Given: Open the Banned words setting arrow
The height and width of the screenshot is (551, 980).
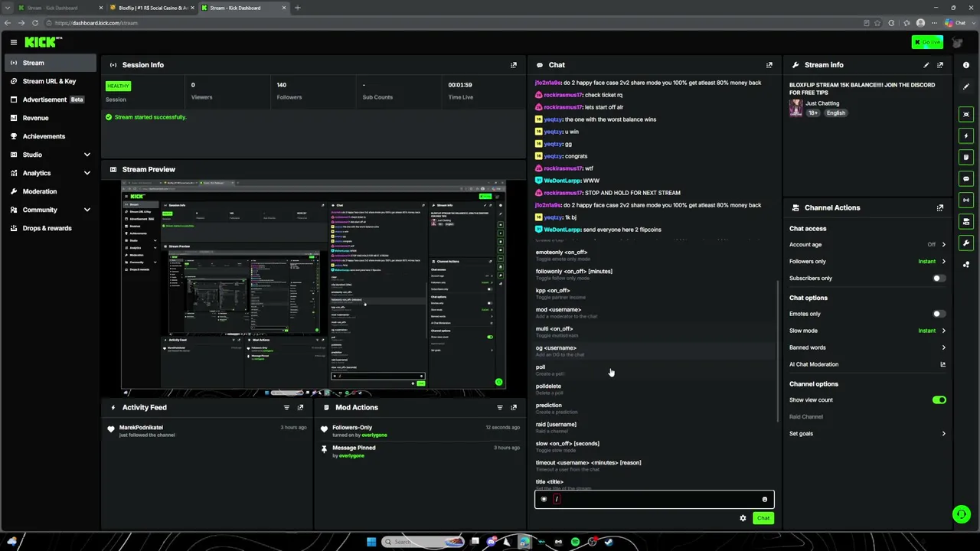Looking at the screenshot, I should pyautogui.click(x=943, y=347).
